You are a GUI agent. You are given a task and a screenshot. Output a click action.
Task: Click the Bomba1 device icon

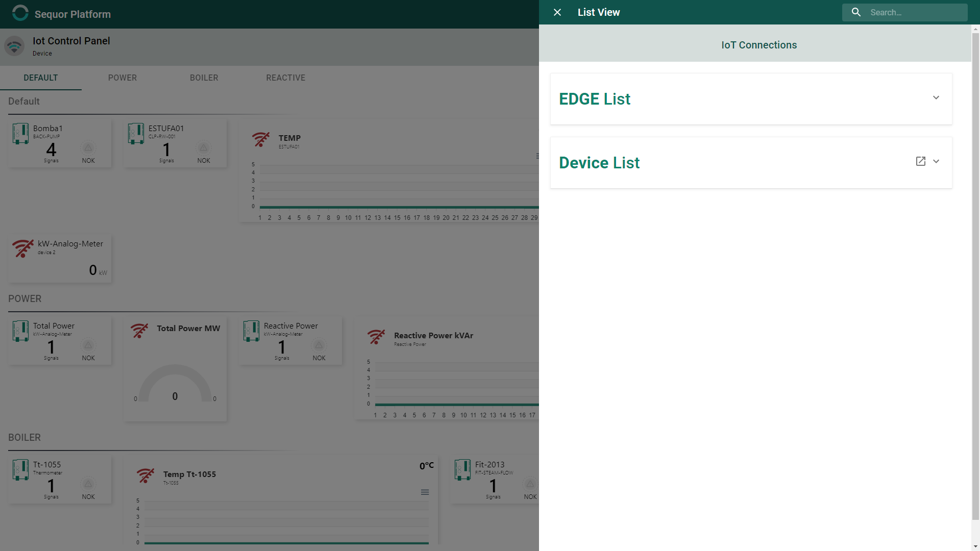click(20, 134)
